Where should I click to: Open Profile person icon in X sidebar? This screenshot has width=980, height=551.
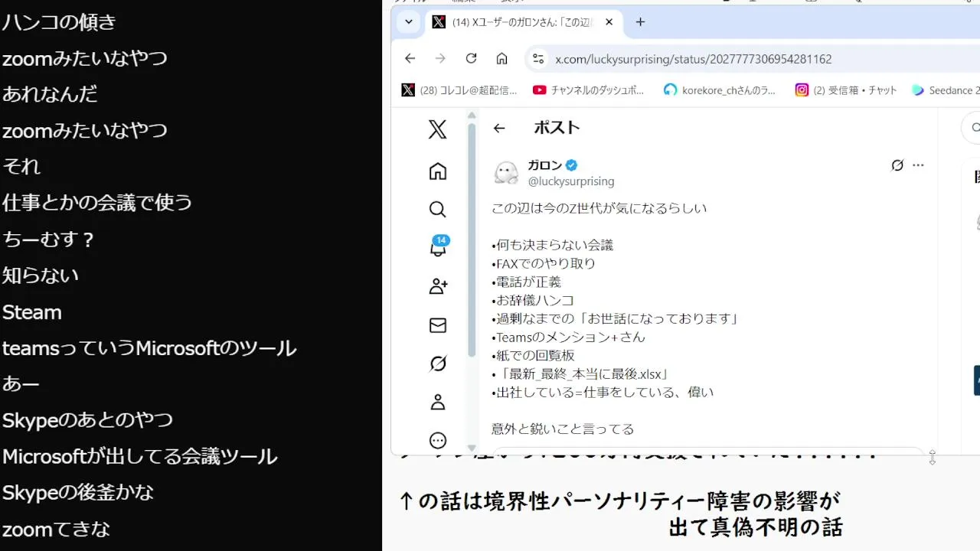click(438, 402)
